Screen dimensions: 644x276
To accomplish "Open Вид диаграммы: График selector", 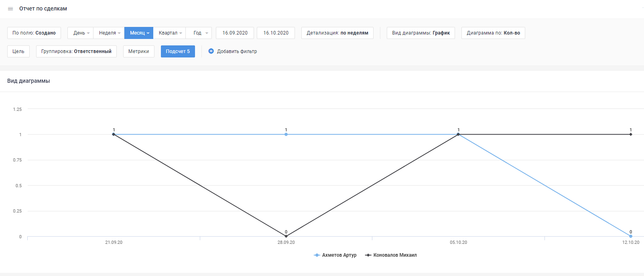I will pos(421,33).
